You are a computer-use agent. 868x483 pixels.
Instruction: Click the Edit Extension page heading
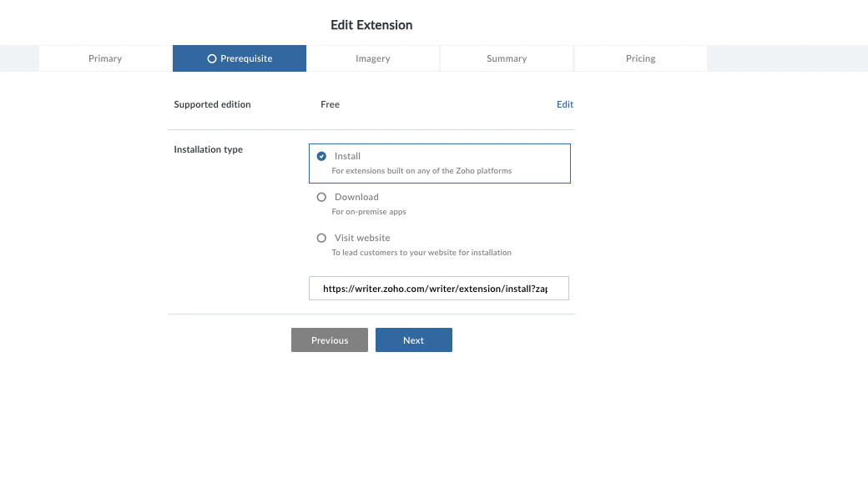coord(371,25)
